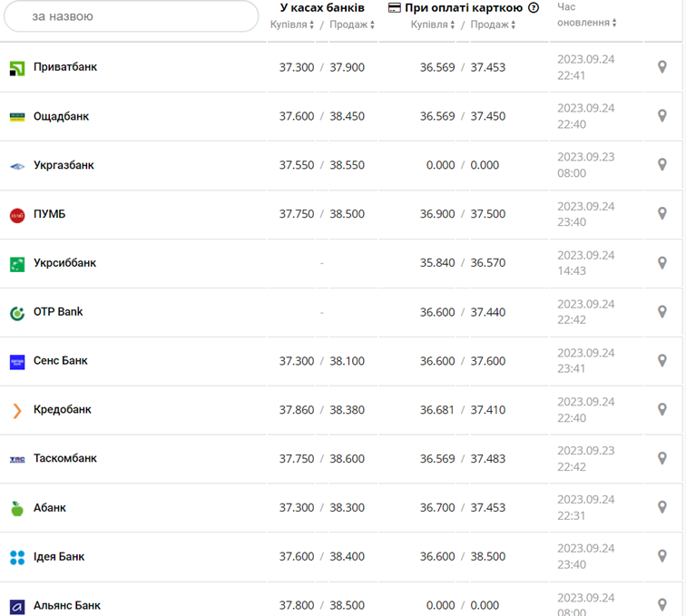Click the map pin for Таскомбанк
The image size is (686, 616).
(662, 459)
